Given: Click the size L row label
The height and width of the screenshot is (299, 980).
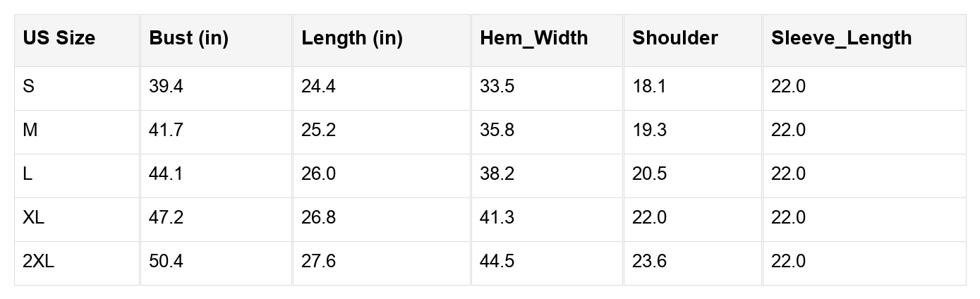Looking at the screenshot, I should pyautogui.click(x=28, y=174).
